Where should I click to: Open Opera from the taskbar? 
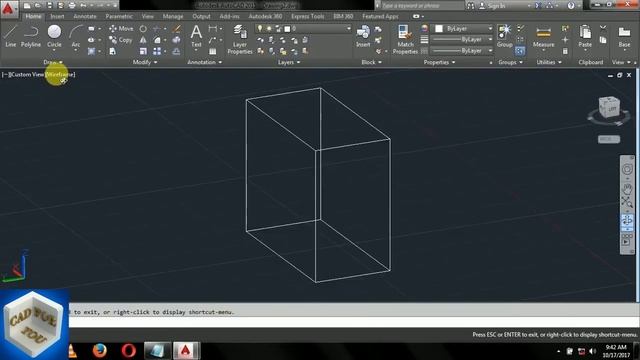coord(128,351)
